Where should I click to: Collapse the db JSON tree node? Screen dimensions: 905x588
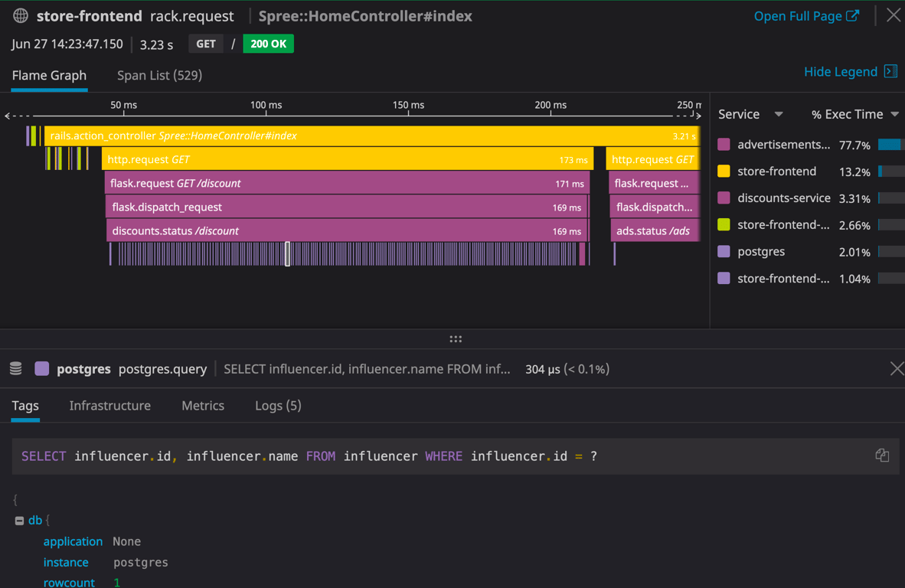tap(19, 521)
